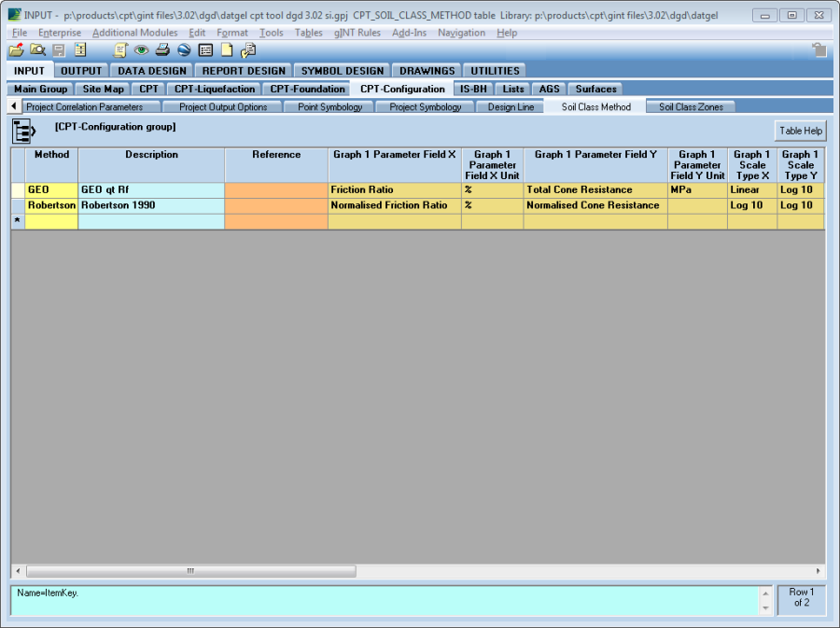Open the Tables menu
Viewport: 840px width, 628px height.
[x=308, y=33]
